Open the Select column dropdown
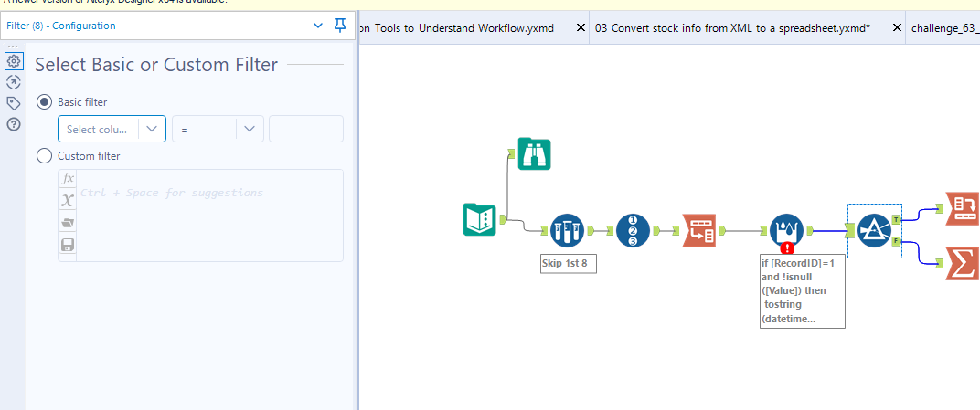The image size is (980, 410). 112,130
